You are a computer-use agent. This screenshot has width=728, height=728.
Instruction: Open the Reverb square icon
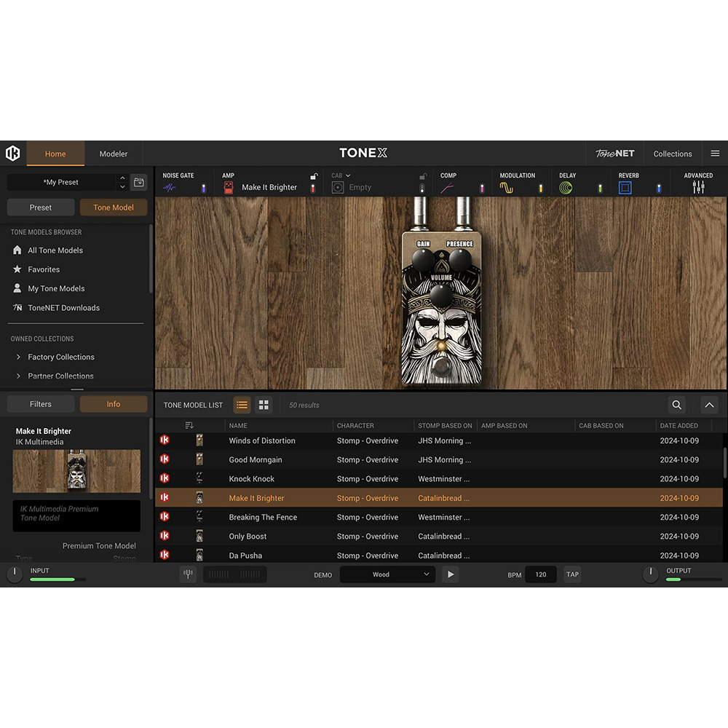[625, 188]
